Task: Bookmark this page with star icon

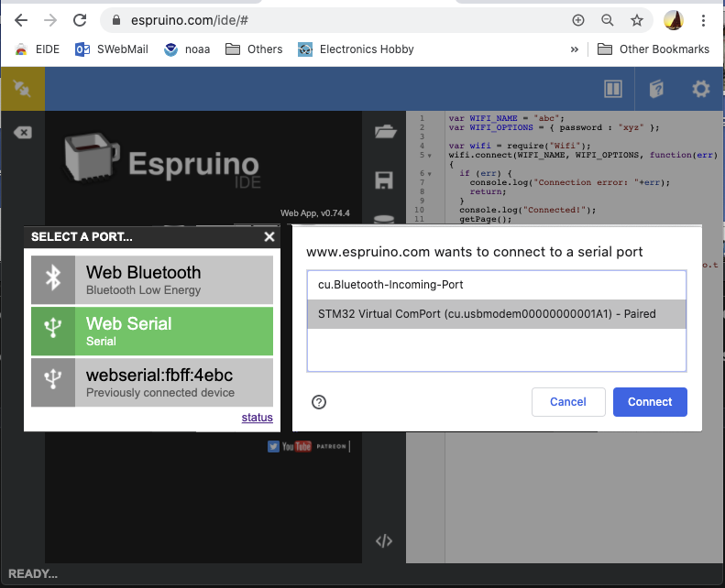Action: tap(637, 20)
